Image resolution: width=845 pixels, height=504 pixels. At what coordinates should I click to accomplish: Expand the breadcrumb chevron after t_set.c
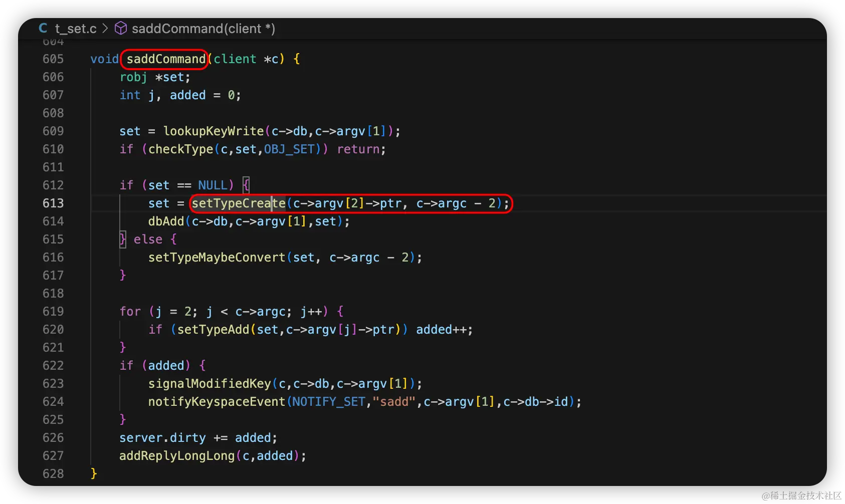pos(105,29)
